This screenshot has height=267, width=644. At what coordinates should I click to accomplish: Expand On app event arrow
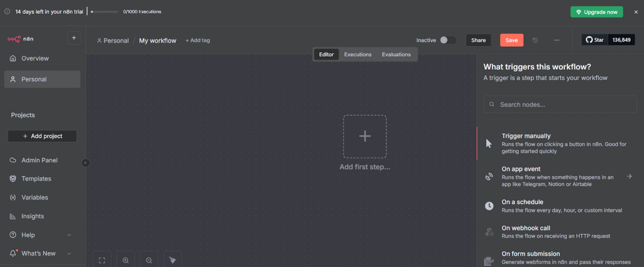629,176
